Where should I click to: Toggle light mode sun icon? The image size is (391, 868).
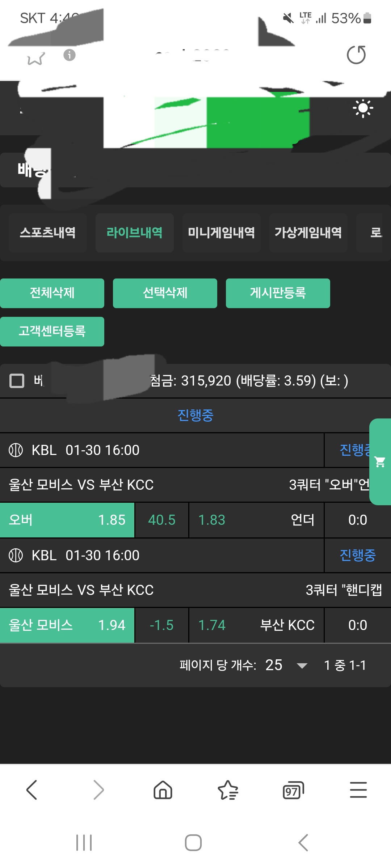pos(363,108)
